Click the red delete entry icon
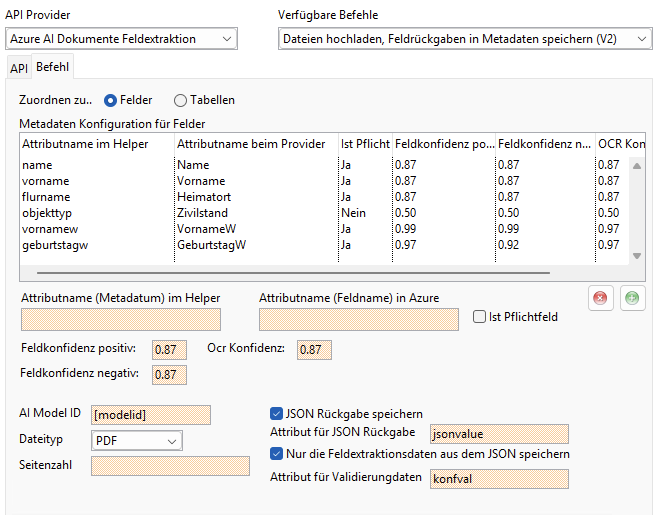The width and height of the screenshot is (658, 515). (x=601, y=298)
